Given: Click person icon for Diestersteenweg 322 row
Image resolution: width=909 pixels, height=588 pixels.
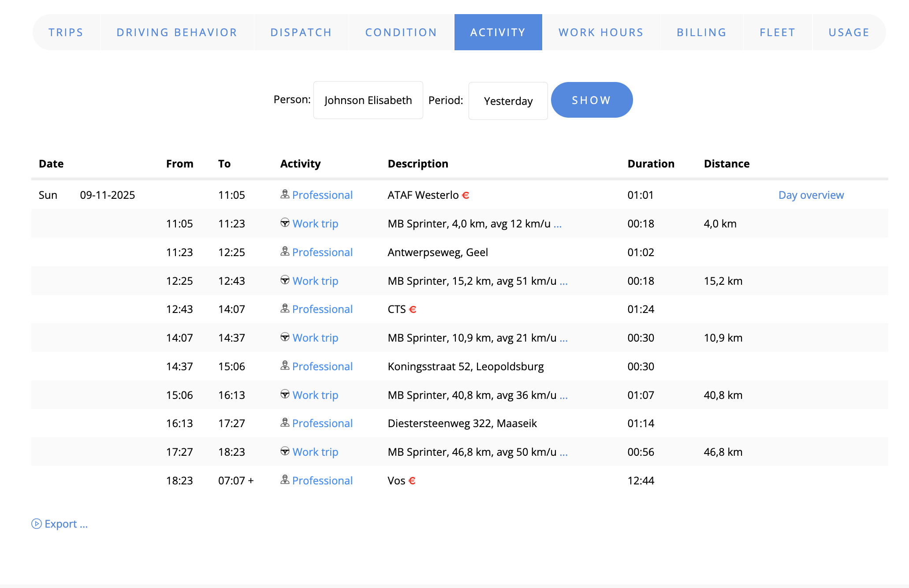Looking at the screenshot, I should (x=285, y=423).
